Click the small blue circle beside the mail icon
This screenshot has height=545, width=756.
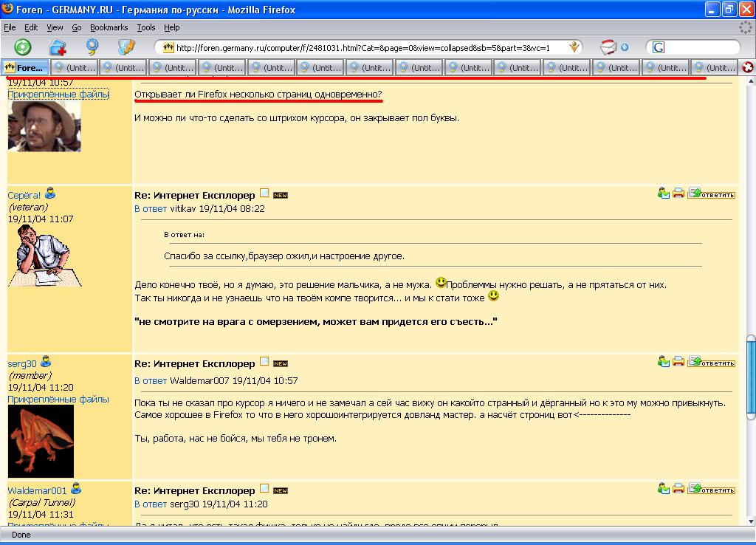[x=625, y=47]
